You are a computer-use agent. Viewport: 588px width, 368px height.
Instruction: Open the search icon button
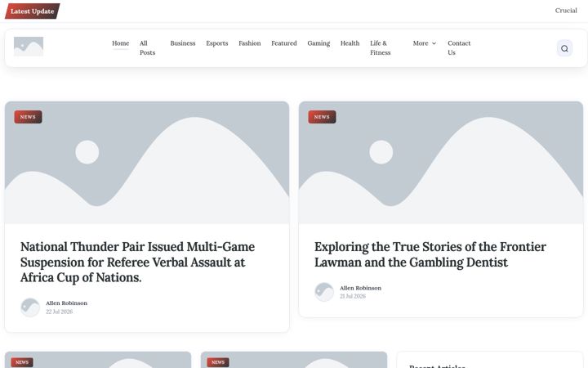click(564, 48)
